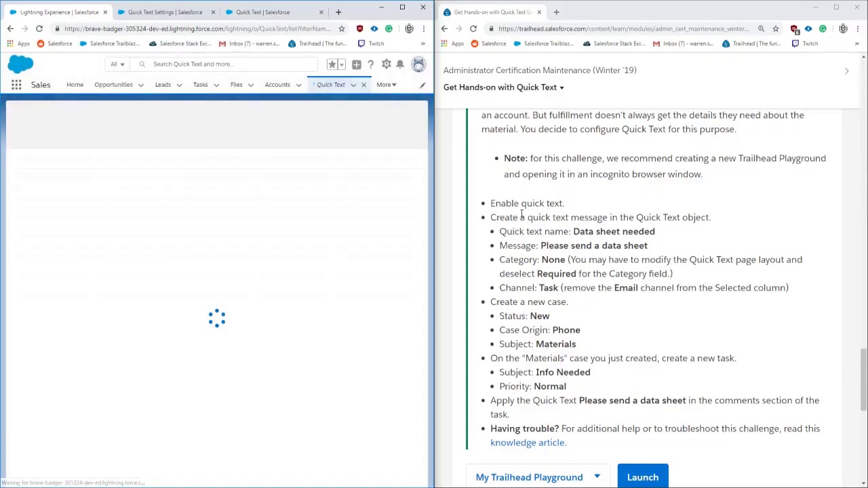Open a new tab in the left browser
The width and height of the screenshot is (868, 488).
pos(338,12)
